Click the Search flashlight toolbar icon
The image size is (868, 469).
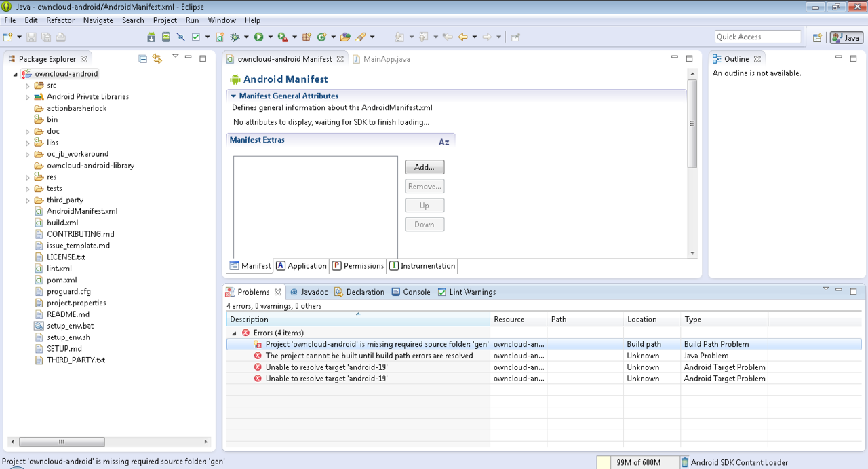click(x=361, y=37)
